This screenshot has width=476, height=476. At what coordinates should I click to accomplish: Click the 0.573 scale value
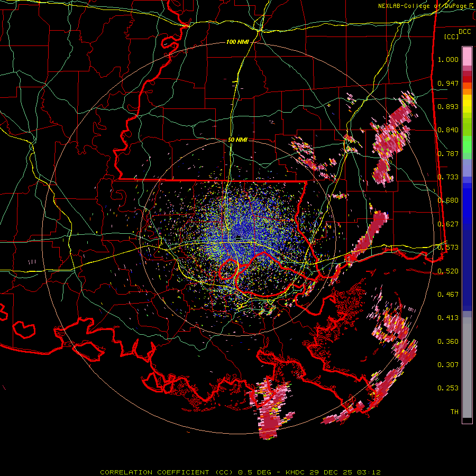(448, 248)
